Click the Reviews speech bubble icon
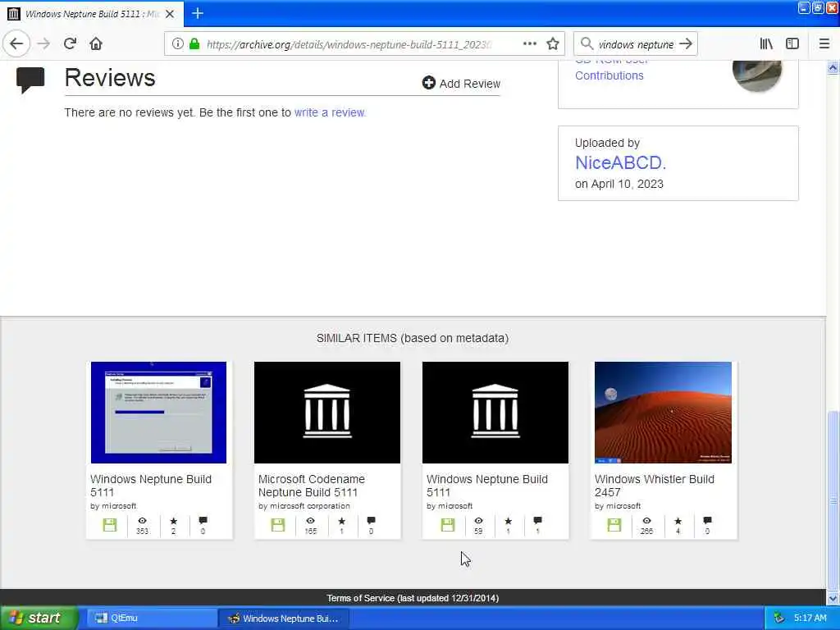 coord(30,80)
